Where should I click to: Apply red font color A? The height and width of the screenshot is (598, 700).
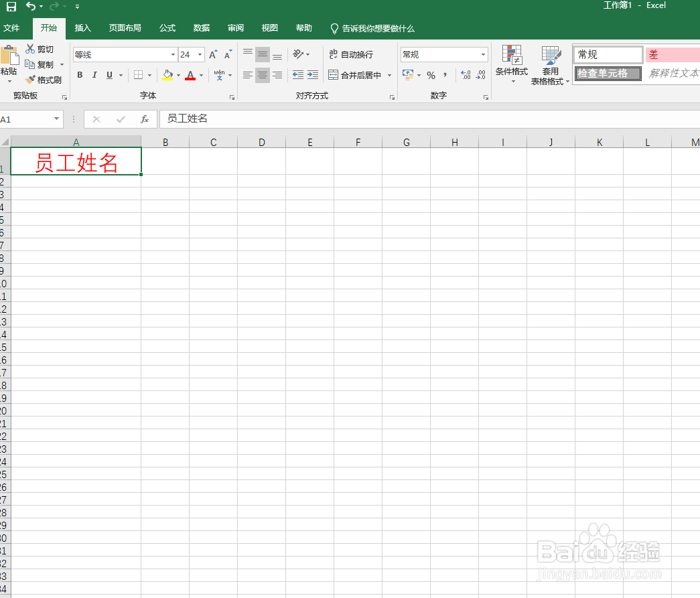190,75
